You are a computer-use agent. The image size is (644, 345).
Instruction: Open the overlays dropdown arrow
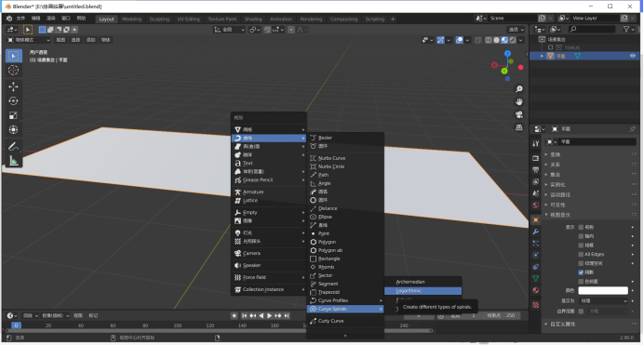[x=467, y=40]
